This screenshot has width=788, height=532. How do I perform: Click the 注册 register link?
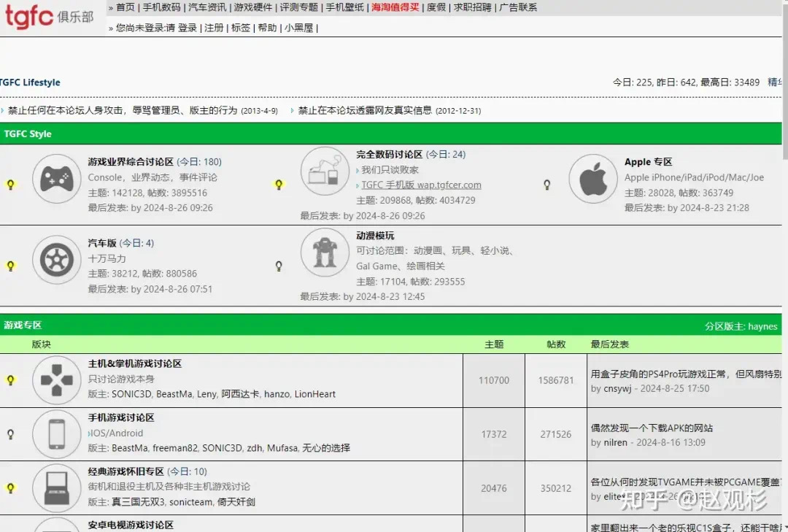point(214,28)
